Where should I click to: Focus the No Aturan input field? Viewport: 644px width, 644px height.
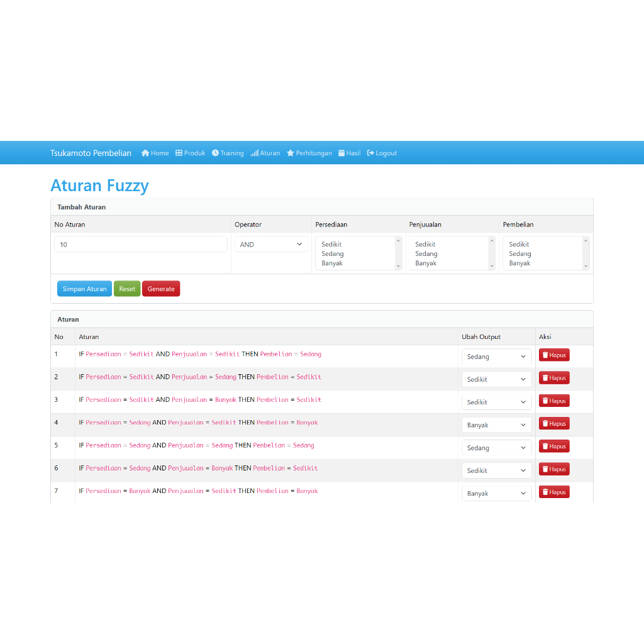[x=141, y=244]
